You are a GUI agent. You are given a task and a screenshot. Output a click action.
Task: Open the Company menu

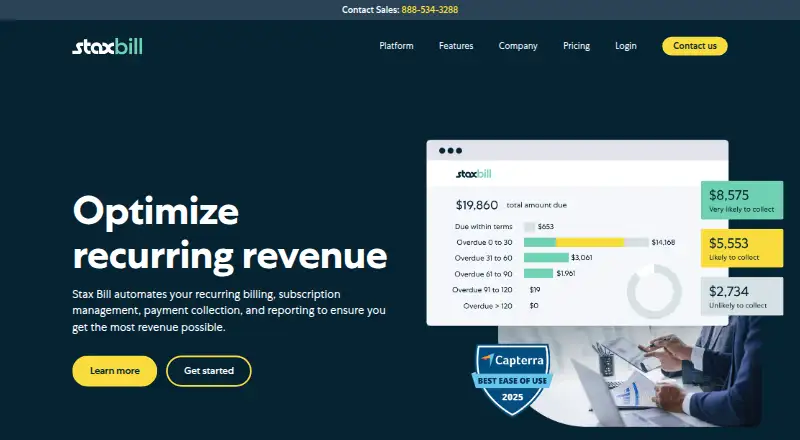click(518, 46)
